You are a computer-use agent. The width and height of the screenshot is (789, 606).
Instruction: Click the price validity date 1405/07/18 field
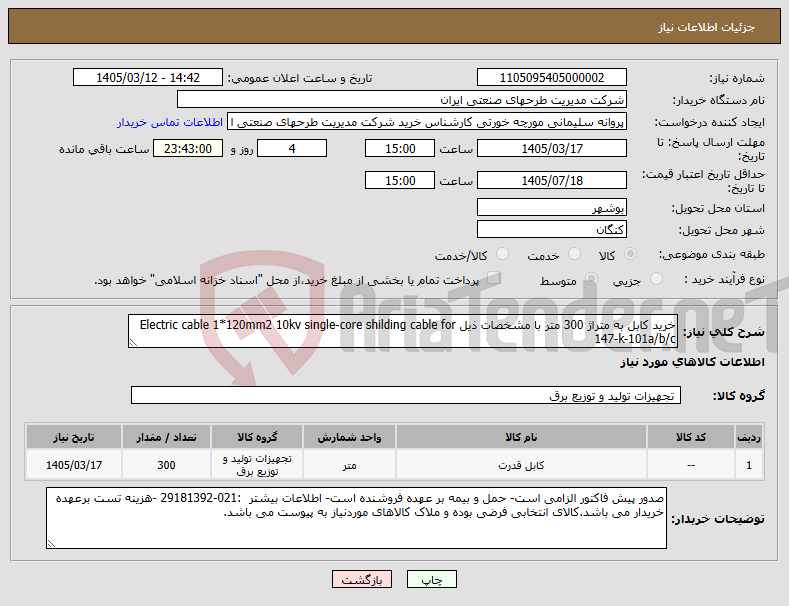point(551,180)
